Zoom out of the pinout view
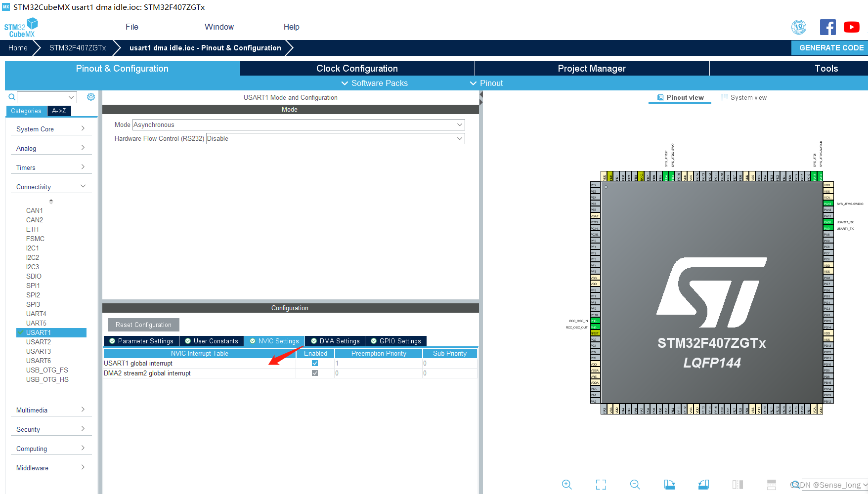The width and height of the screenshot is (868, 494). tap(635, 485)
